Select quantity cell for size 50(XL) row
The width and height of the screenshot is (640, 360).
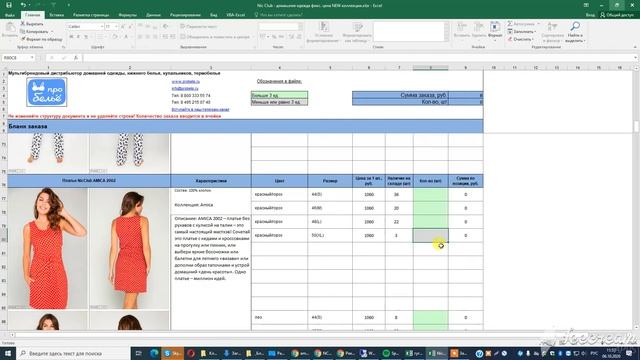tap(431, 236)
